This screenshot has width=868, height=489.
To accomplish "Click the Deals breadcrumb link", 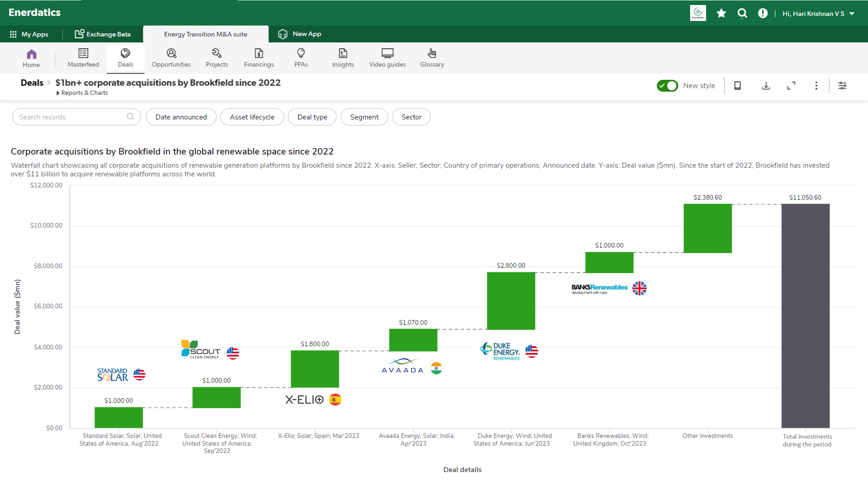I will [32, 83].
